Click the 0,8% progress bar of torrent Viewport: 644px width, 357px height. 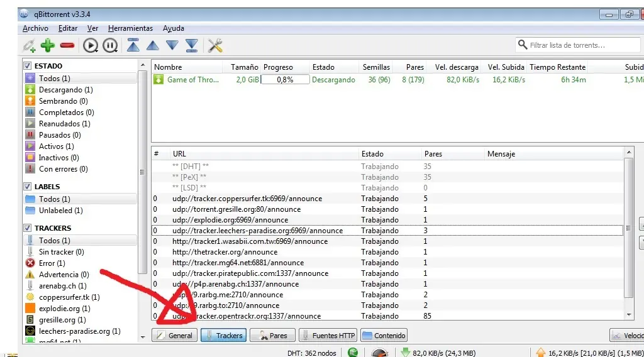click(285, 80)
